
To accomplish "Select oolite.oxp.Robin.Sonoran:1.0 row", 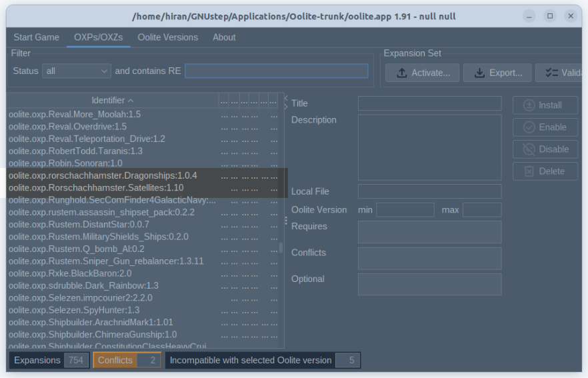I will [143, 163].
